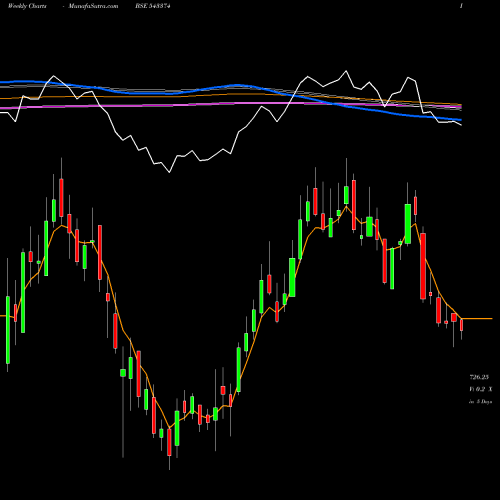Click the first green candlestick on the left

click(8, 329)
